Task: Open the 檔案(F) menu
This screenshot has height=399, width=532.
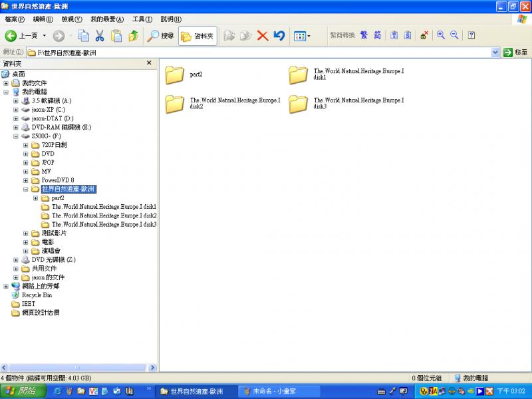Action: click(15, 19)
